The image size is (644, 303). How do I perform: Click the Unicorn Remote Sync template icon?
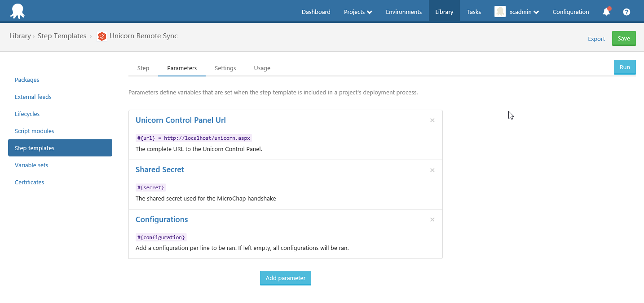[x=102, y=36]
